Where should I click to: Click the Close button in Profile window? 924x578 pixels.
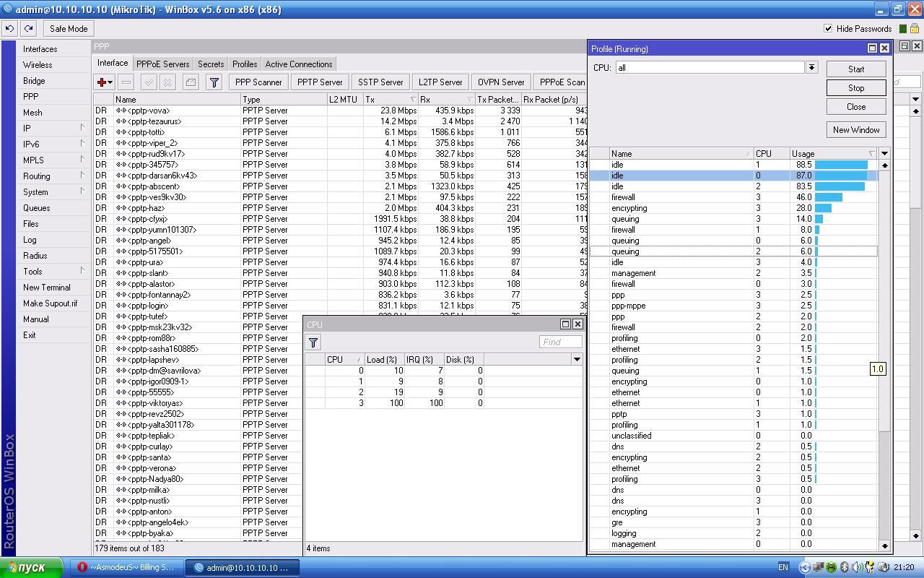pos(856,107)
